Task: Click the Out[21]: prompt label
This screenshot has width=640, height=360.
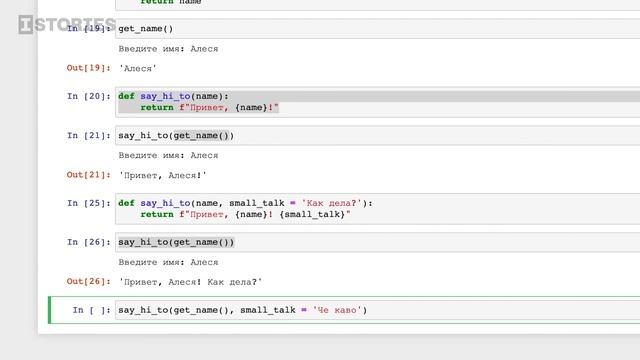Action: point(89,175)
